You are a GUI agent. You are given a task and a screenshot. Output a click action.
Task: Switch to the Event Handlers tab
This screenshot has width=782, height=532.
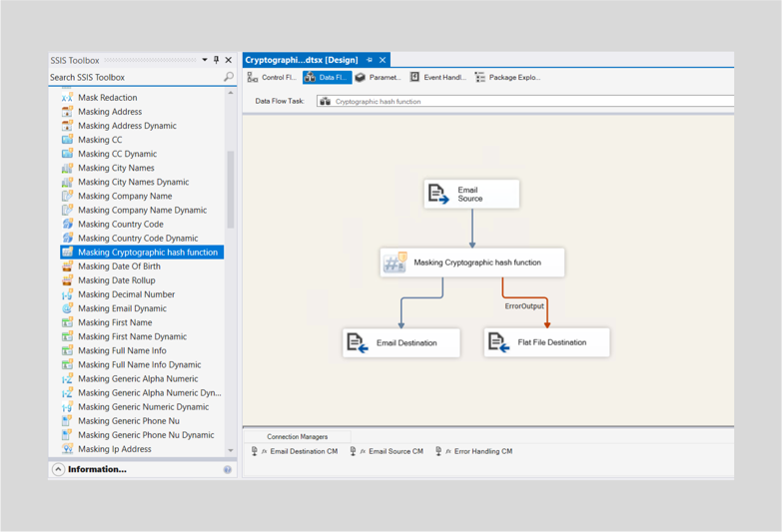pos(437,77)
